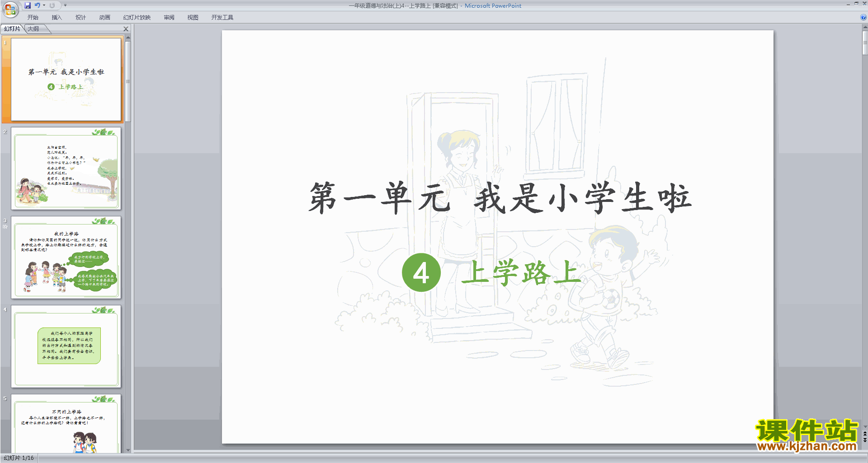Switch to the 视图 ribbon tab
The height and width of the screenshot is (463, 868).
click(x=193, y=17)
